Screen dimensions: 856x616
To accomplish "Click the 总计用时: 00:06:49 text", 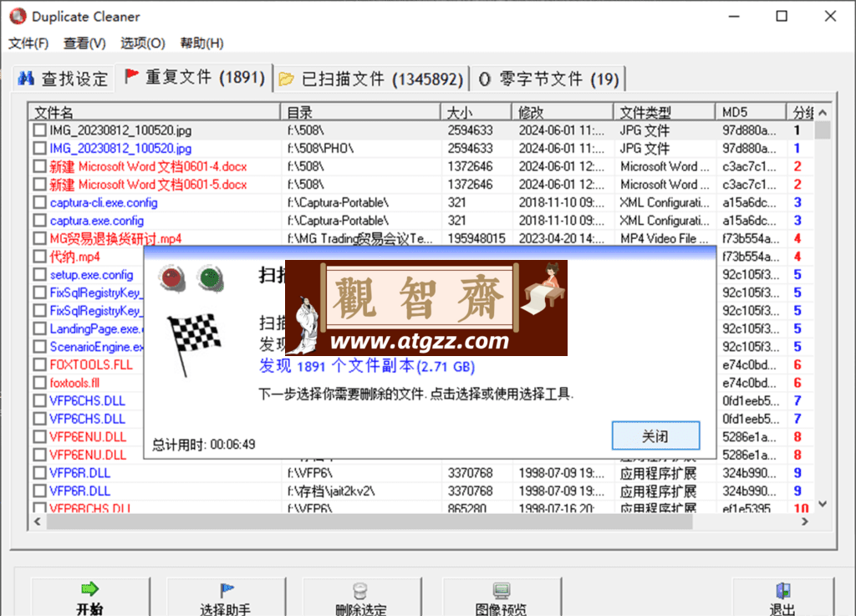I will (204, 445).
